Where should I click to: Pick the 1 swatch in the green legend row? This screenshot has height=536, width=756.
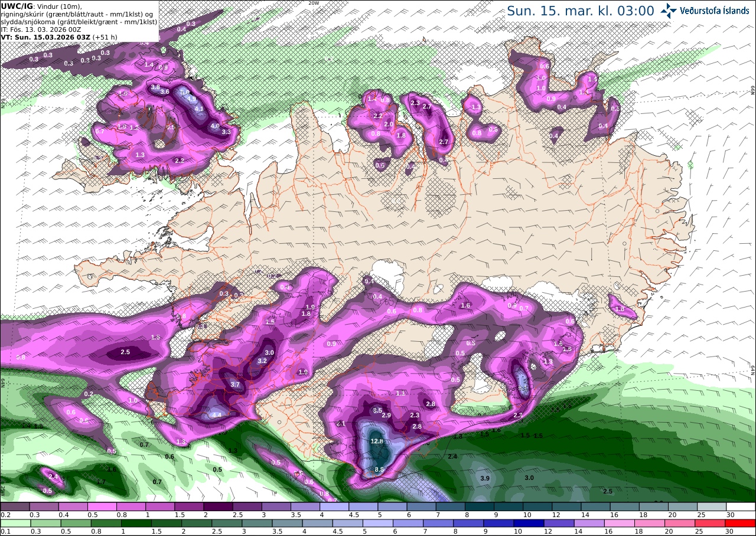coord(137,523)
